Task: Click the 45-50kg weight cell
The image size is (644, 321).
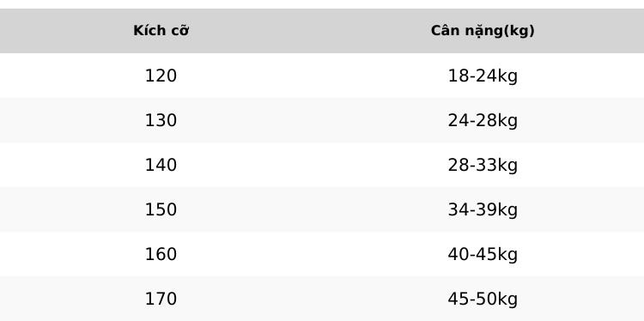Action: (x=483, y=299)
